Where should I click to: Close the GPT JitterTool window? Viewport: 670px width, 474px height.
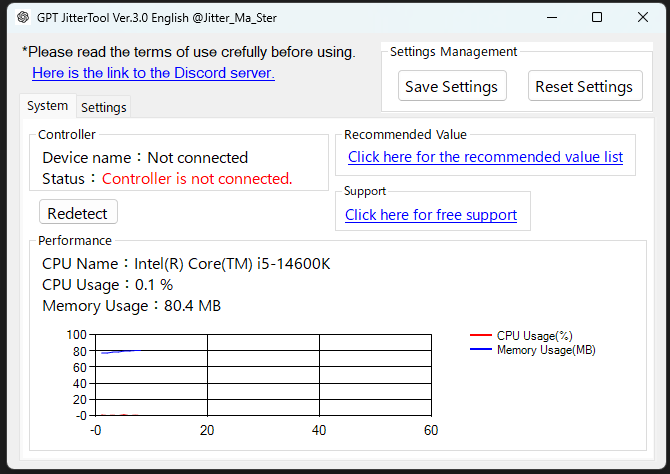tap(643, 17)
